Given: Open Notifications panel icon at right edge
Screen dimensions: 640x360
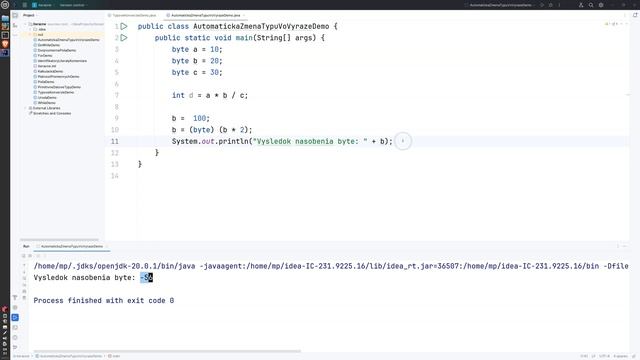Looking at the screenshot, I should 635,15.
